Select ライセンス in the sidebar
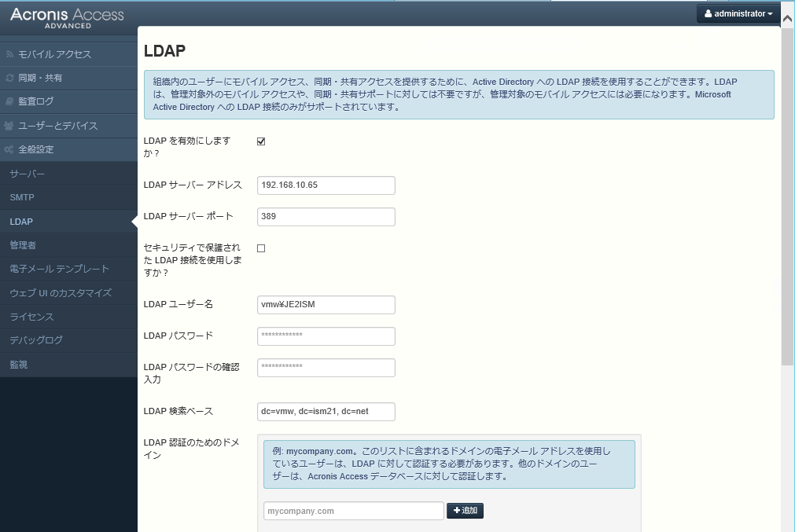The width and height of the screenshot is (795, 532). 31,317
